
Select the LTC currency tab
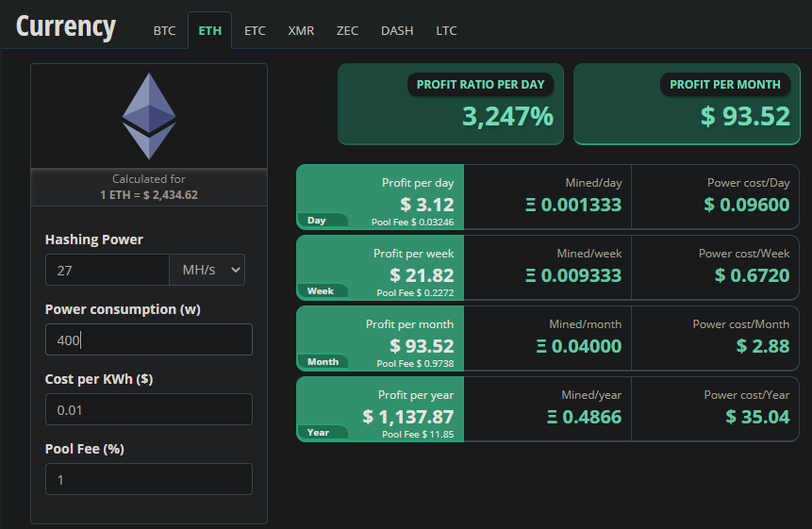pos(446,30)
